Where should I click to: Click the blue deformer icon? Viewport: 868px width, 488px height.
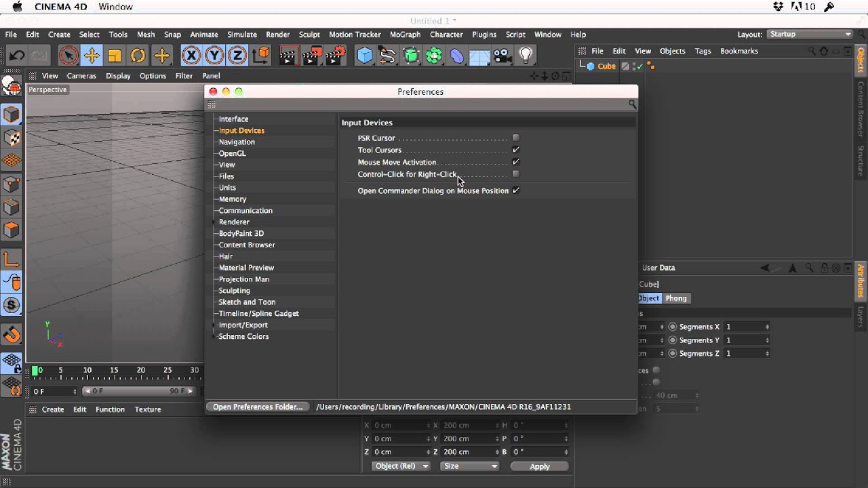pyautogui.click(x=457, y=56)
